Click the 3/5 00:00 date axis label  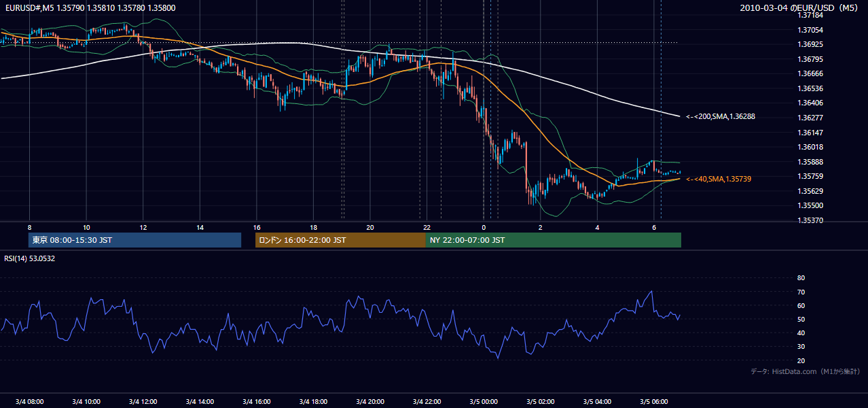coord(483,401)
